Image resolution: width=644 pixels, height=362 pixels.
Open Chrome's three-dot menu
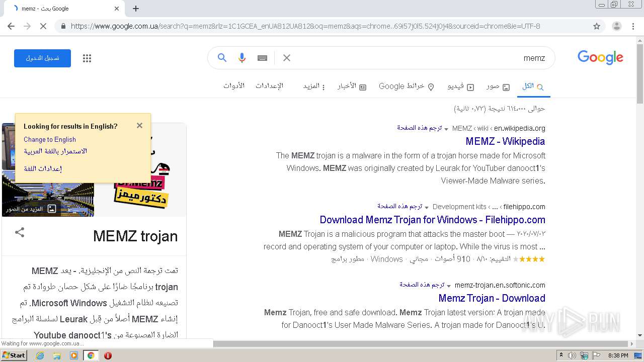(x=633, y=26)
